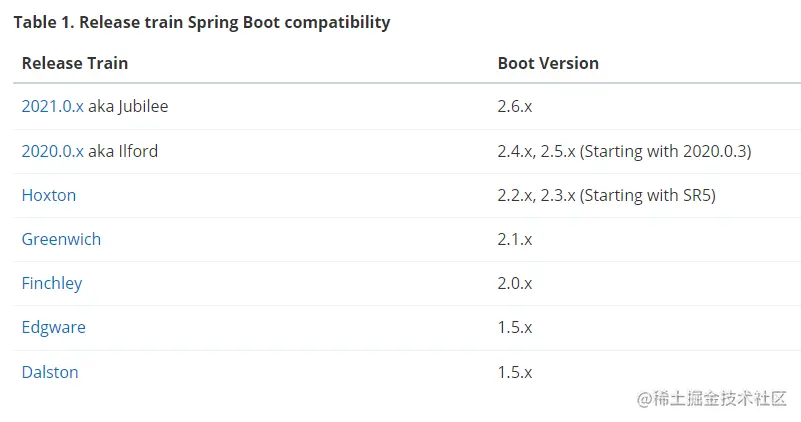Click the 2.2.x, 2.3.x Starting with SR5 cell
801x422 pixels.
606,195
